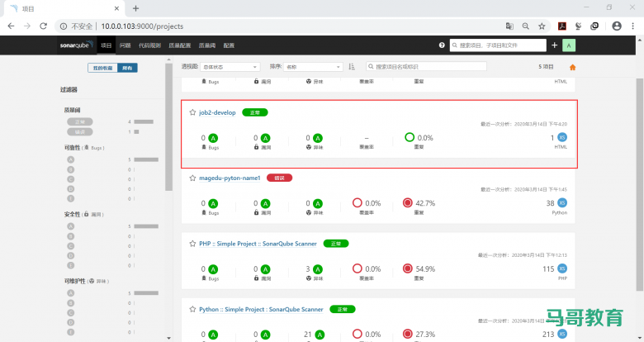The height and width of the screenshot is (342, 644).
Task: Go back in browser
Action: click(x=11, y=26)
